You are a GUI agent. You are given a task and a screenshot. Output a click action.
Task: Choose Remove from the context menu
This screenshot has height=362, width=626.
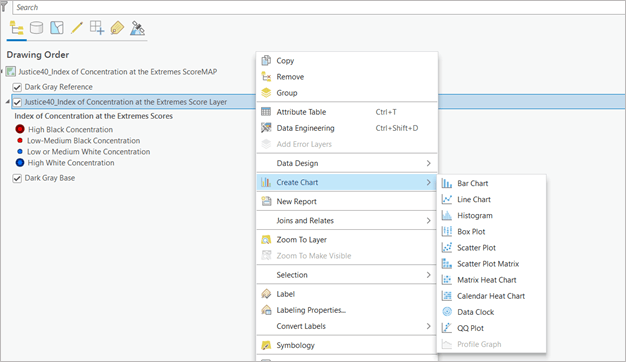click(x=347, y=77)
